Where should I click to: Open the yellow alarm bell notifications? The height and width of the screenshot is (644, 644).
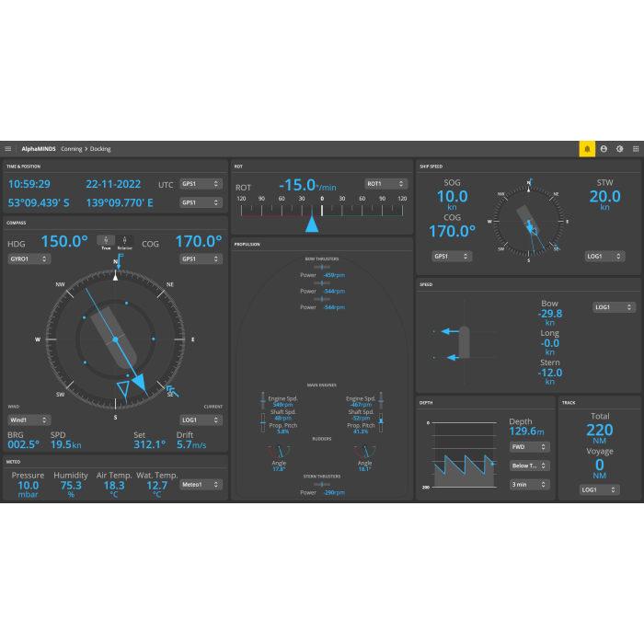586,148
